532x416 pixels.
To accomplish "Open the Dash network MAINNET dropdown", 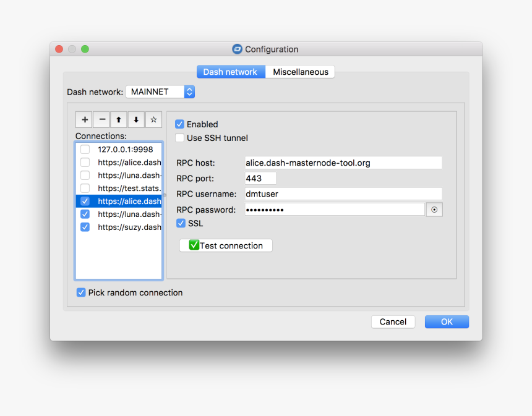I will pyautogui.click(x=160, y=92).
